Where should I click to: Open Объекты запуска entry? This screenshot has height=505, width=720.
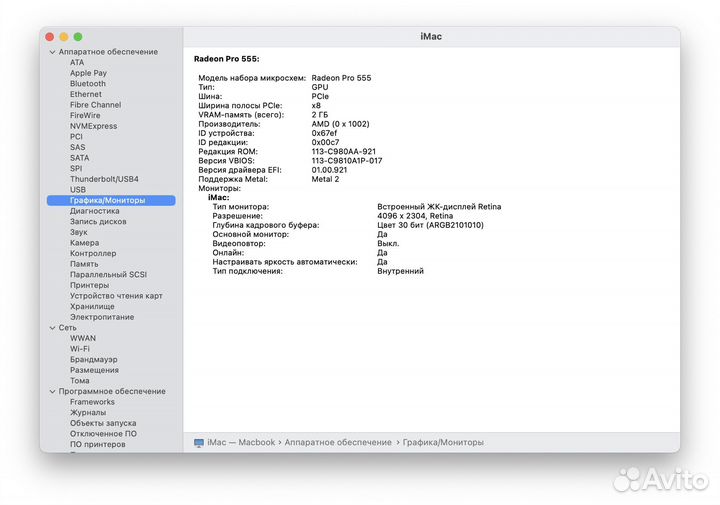tap(103, 423)
